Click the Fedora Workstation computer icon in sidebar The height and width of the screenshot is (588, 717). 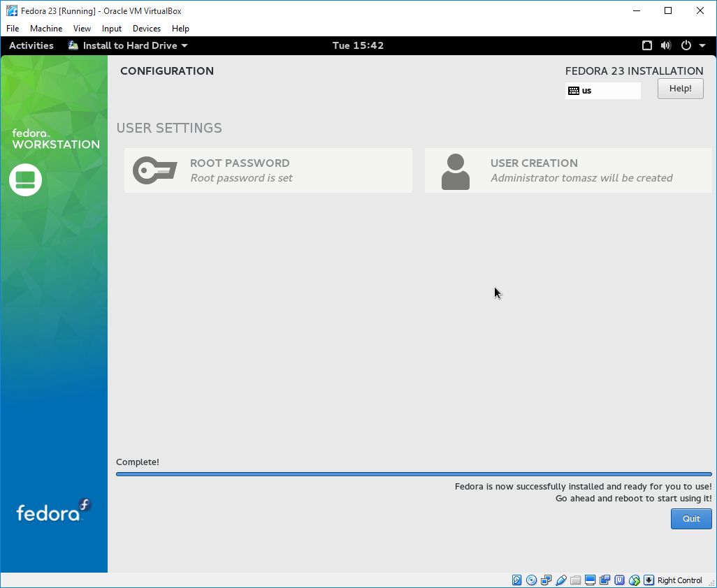coord(26,179)
